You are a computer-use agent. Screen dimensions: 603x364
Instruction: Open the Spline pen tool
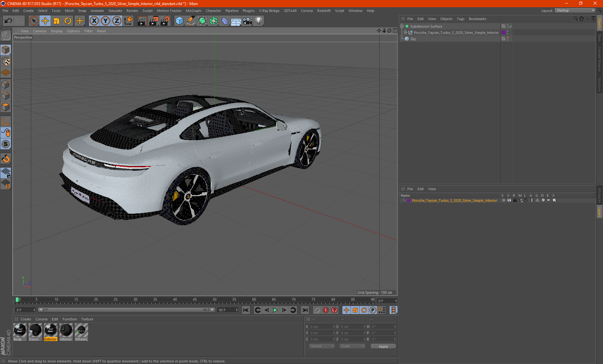191,21
